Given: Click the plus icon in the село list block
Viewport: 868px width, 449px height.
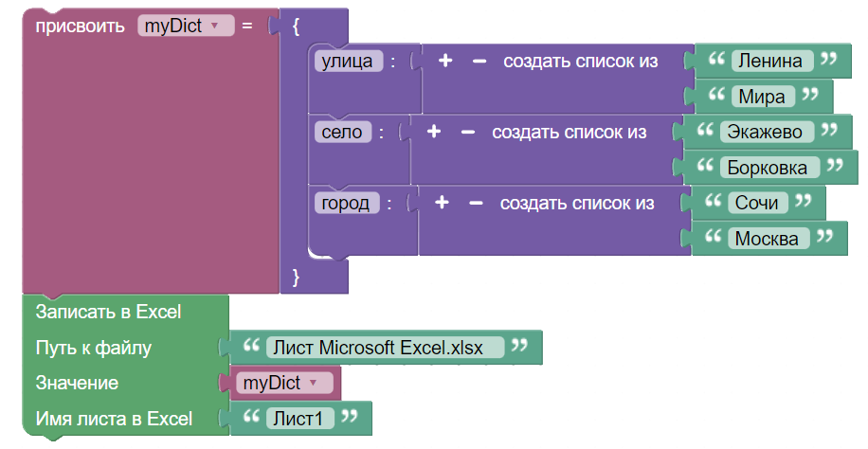Looking at the screenshot, I should (434, 132).
